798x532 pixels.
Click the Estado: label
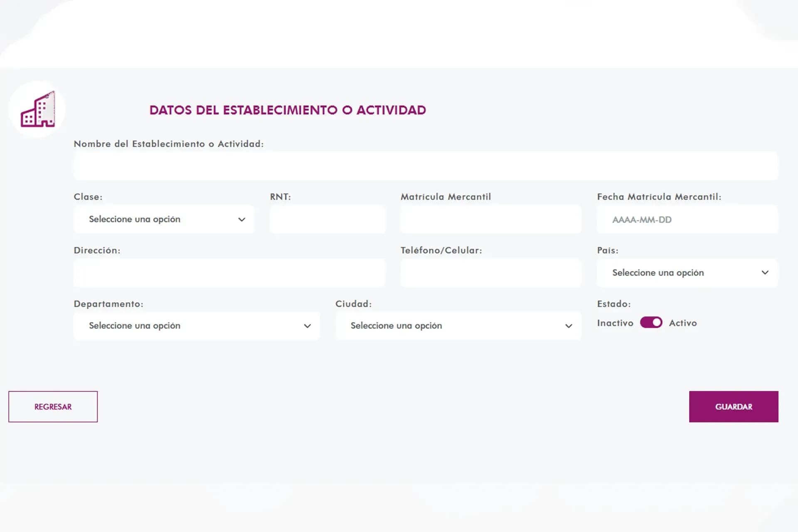[x=614, y=304]
